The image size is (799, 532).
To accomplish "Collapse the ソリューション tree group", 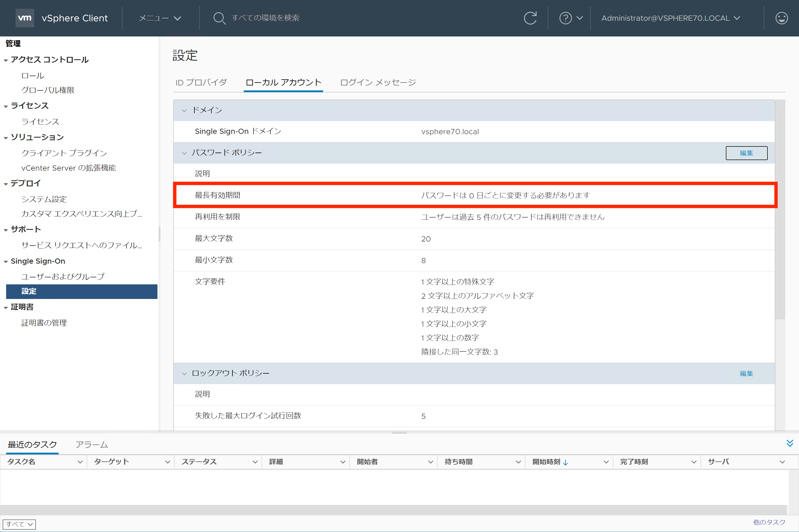I will [6, 138].
